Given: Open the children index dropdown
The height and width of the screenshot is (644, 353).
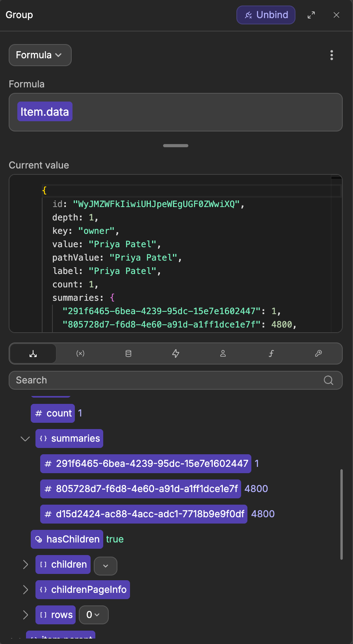Looking at the screenshot, I should (106, 566).
